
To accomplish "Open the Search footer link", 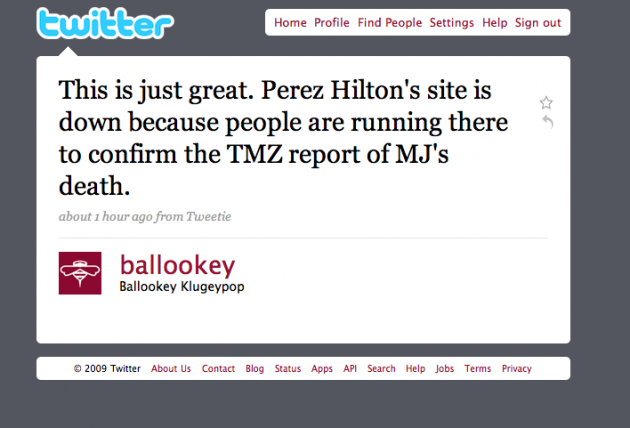I will [381, 369].
